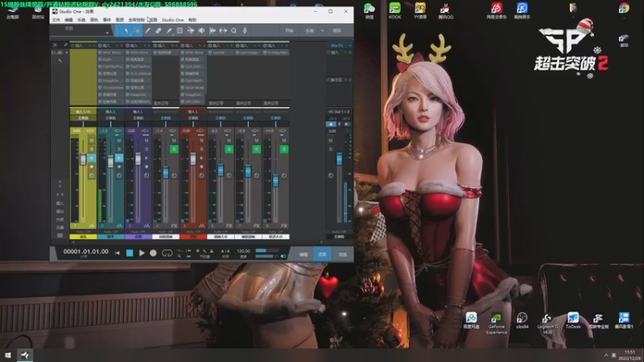Toggle the blue monitor button on channel 2
Viewport: 644px width, 362px height.
point(119,158)
